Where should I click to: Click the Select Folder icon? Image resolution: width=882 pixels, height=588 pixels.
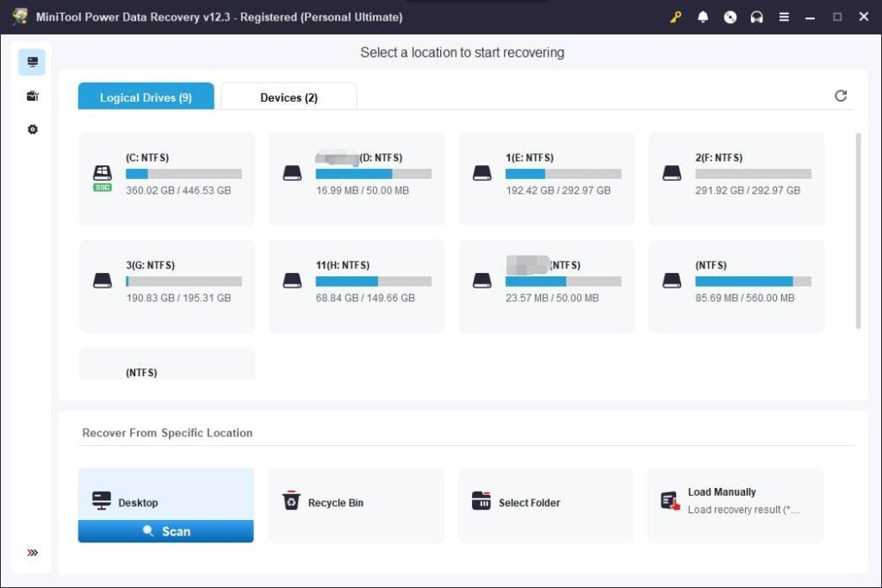tap(481, 500)
